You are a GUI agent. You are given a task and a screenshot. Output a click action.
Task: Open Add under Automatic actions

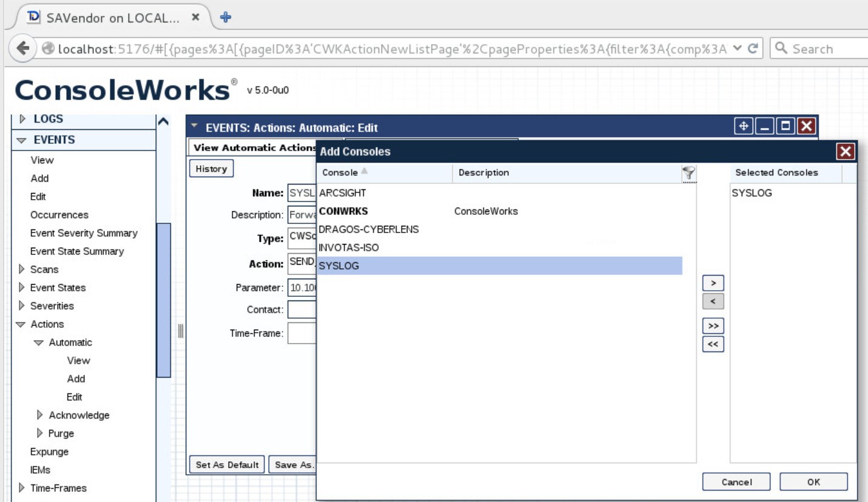click(x=76, y=379)
